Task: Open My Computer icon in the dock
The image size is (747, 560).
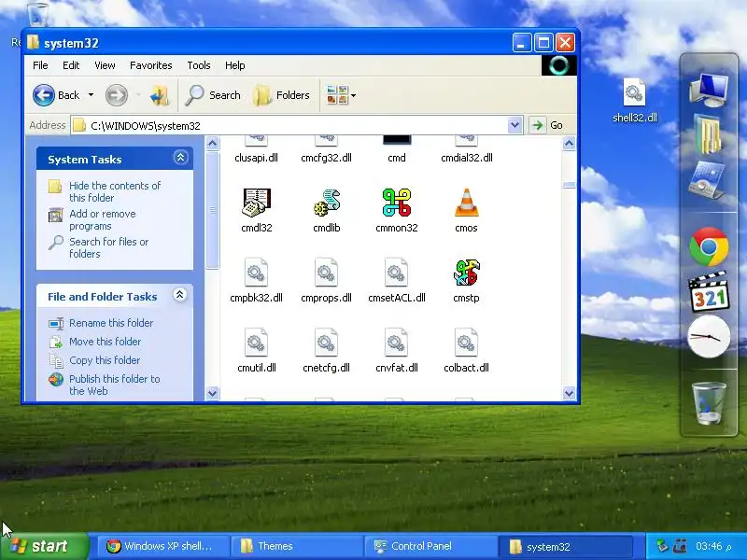Action: click(x=709, y=90)
